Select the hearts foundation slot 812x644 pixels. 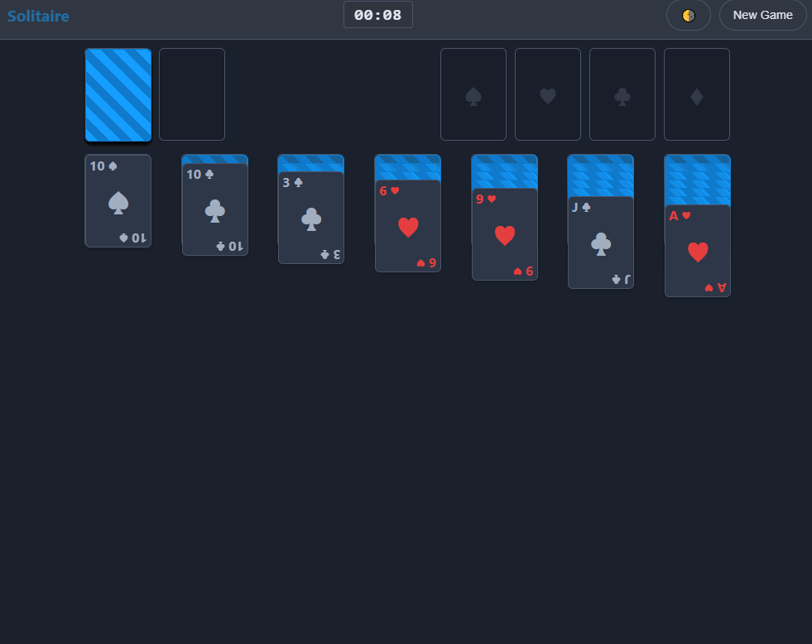[x=548, y=94]
